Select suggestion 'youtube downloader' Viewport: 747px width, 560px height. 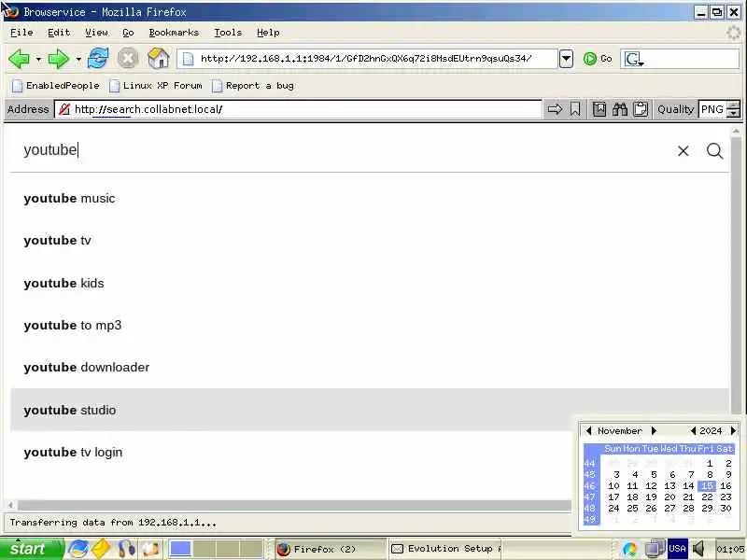[369, 368]
